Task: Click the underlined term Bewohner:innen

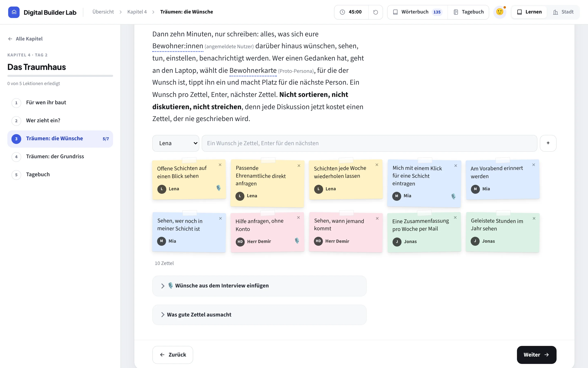Action: coord(178,46)
